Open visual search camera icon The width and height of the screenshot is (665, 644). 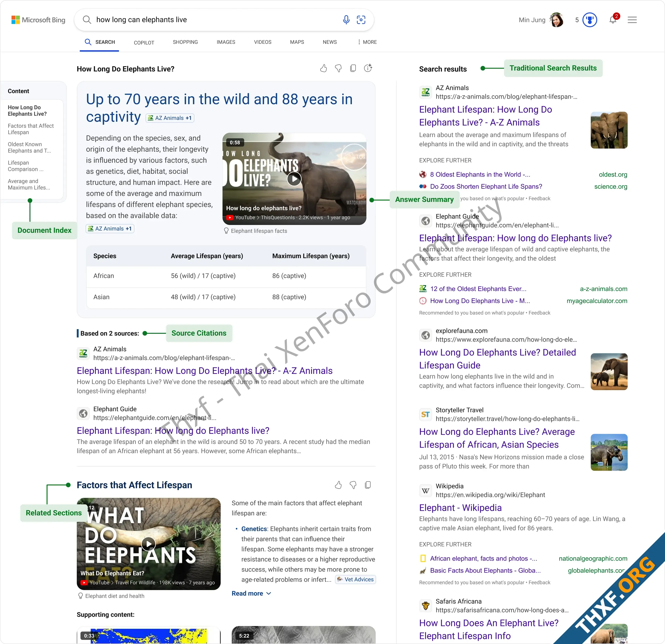pos(361,20)
